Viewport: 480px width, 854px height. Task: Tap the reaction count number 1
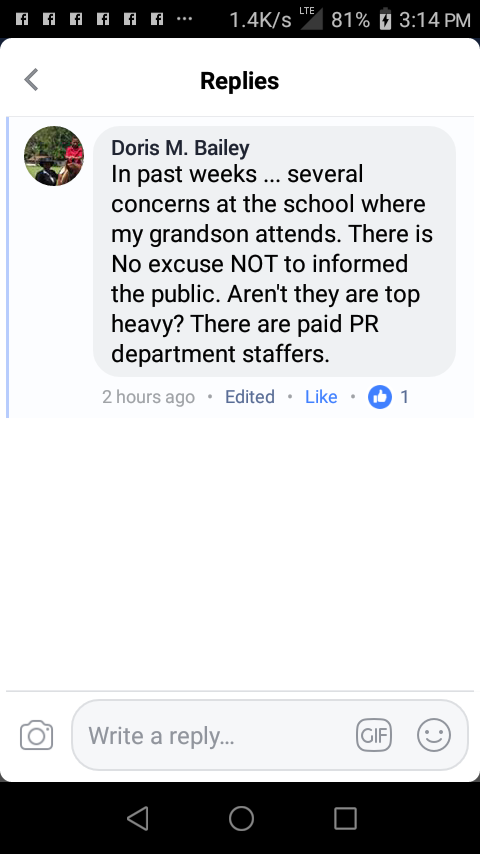tap(404, 397)
